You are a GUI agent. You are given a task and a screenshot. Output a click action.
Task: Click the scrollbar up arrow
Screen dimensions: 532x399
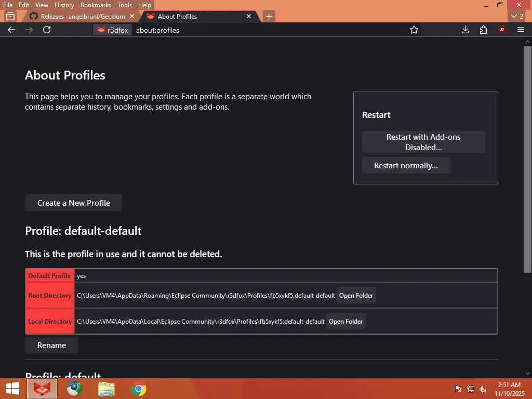click(527, 42)
